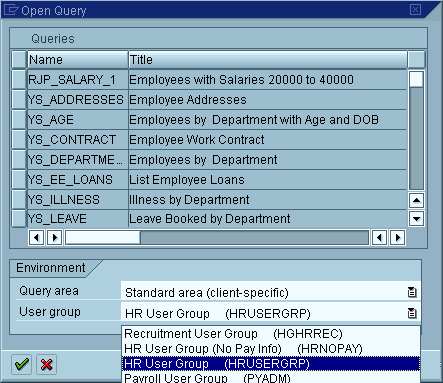
Task: Click the horizontal scrollbar thumb
Action: pos(103,238)
